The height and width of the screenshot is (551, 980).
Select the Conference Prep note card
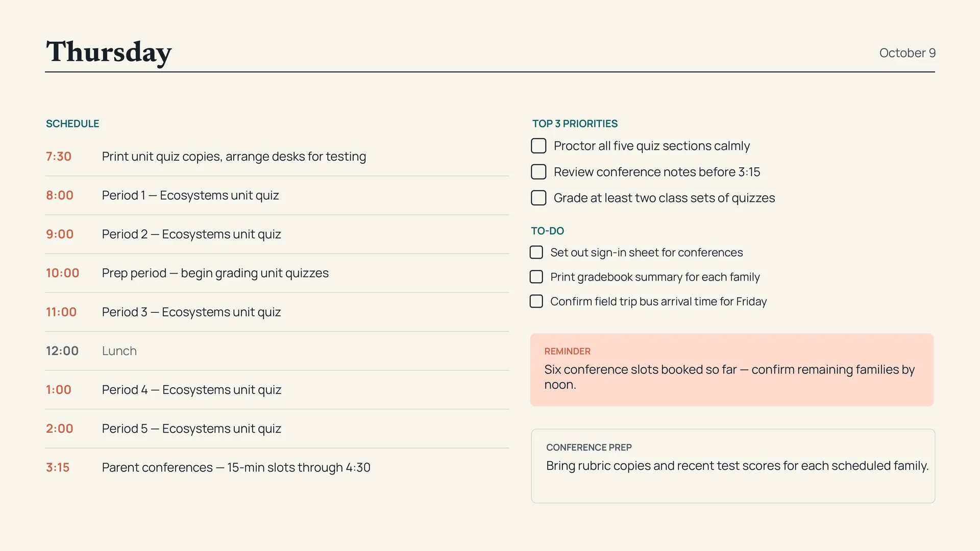733,466
